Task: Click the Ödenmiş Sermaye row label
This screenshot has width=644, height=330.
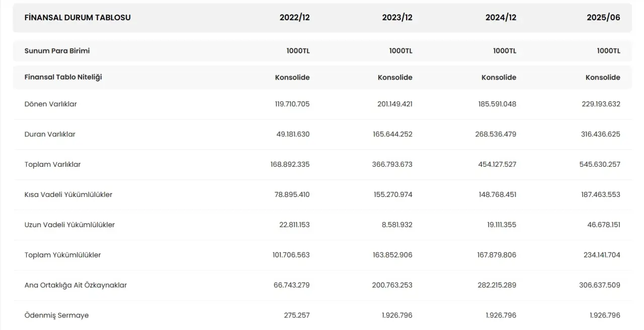Action: (56, 316)
